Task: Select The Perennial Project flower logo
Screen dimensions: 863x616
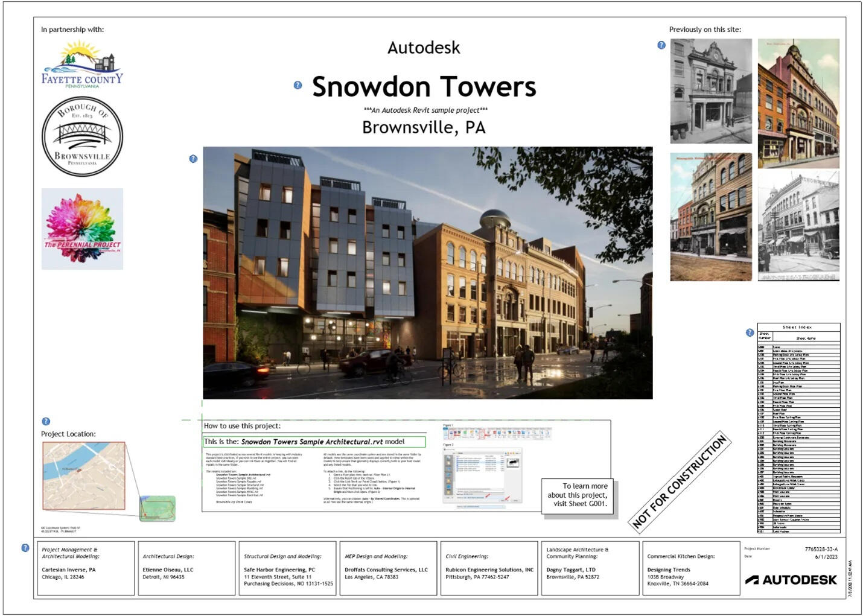Action: (x=82, y=229)
